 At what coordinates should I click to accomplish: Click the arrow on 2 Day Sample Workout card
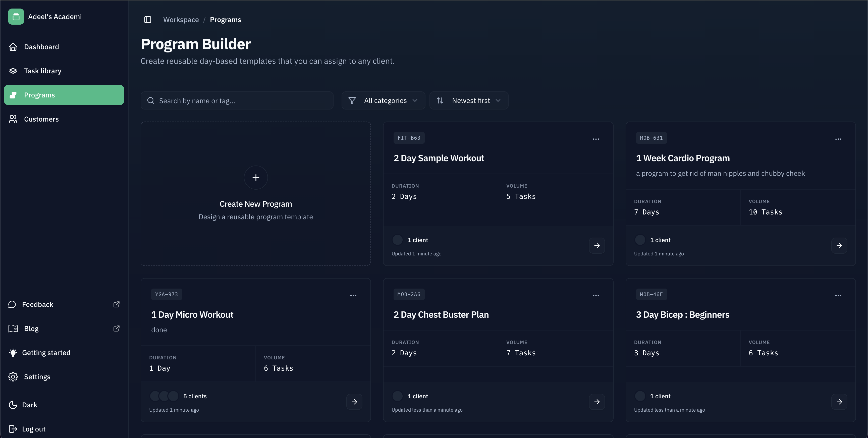pyautogui.click(x=597, y=246)
